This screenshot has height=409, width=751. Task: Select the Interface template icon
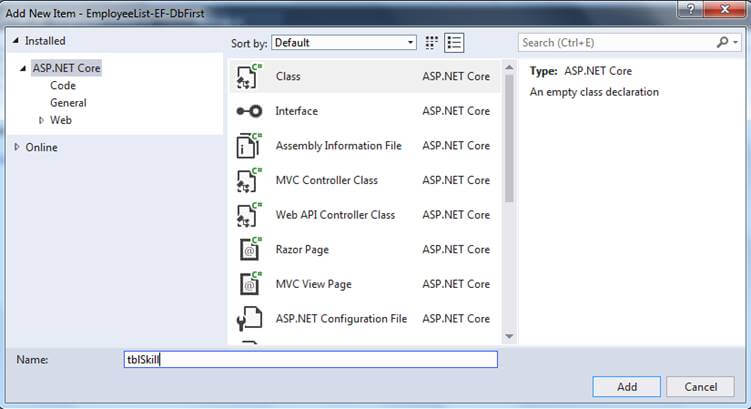pos(249,111)
